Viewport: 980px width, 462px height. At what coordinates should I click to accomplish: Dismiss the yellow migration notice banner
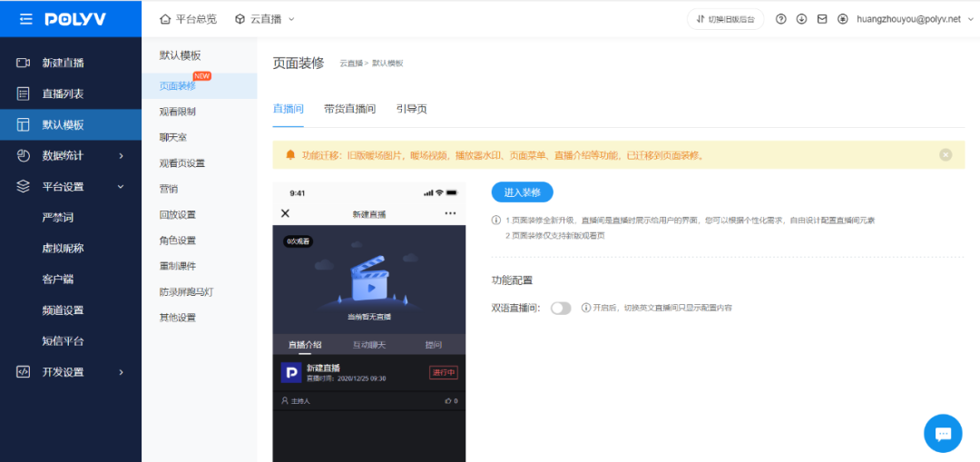946,154
